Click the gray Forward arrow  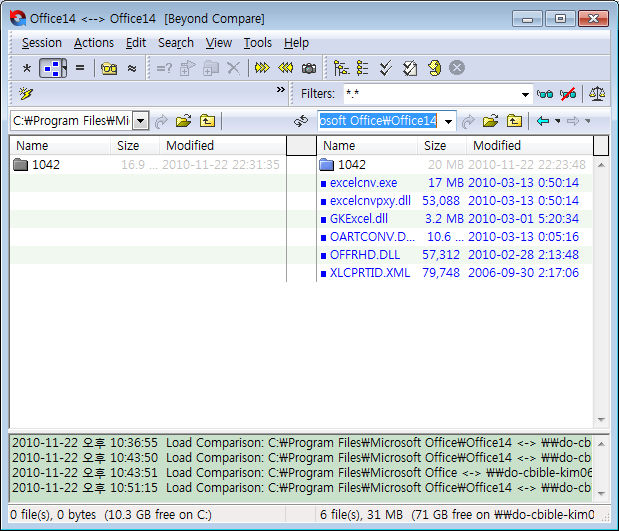pos(573,121)
